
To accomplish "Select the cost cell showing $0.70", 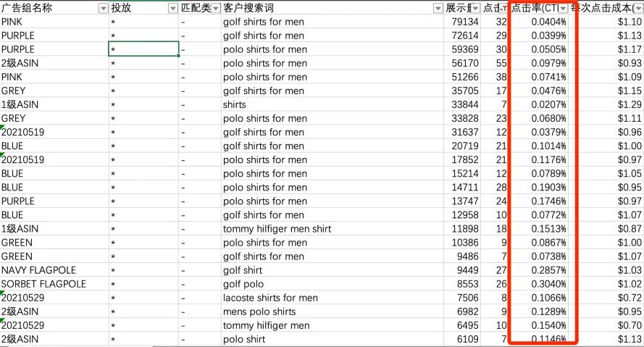I will 611,326.
